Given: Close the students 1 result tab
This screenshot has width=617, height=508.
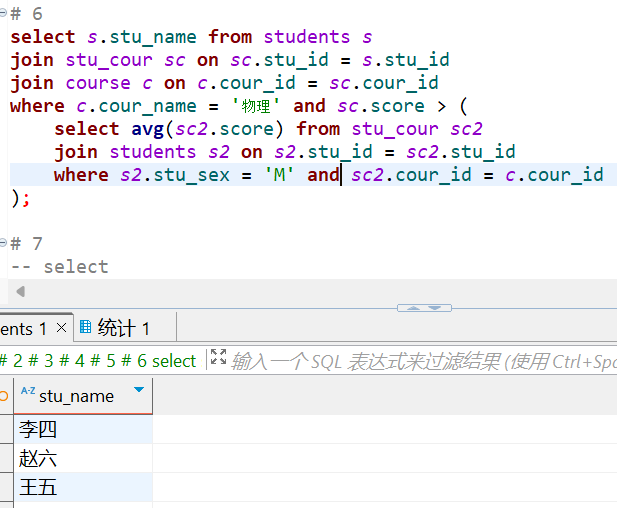Looking at the screenshot, I should click(61, 328).
